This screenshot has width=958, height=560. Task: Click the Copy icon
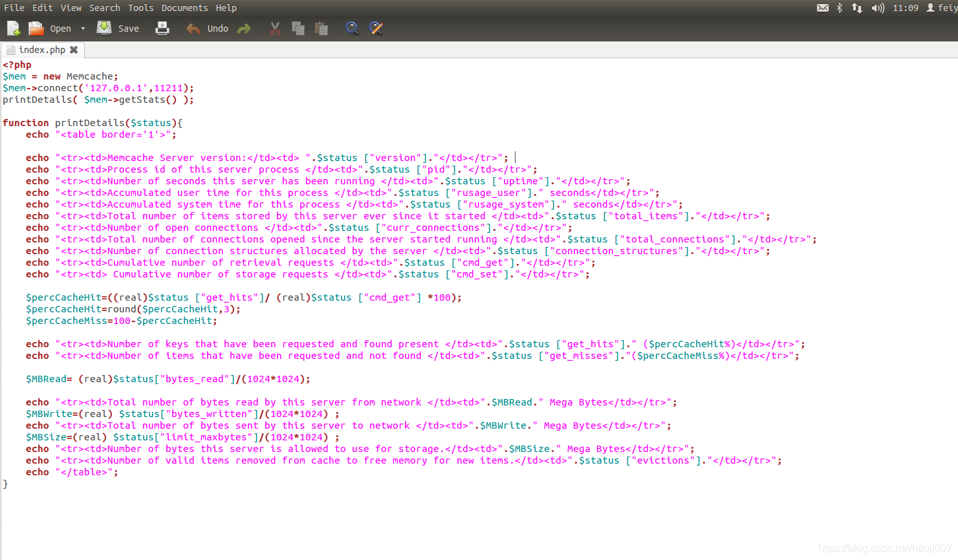pyautogui.click(x=298, y=28)
